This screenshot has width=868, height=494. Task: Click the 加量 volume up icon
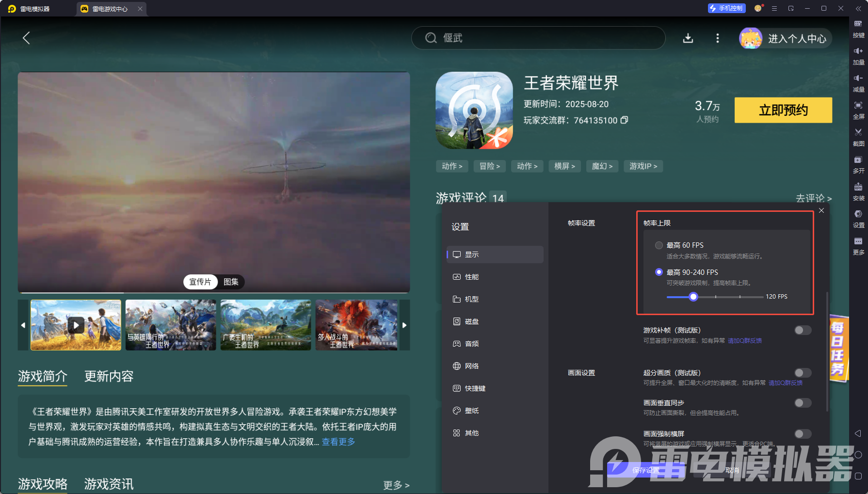tap(858, 51)
